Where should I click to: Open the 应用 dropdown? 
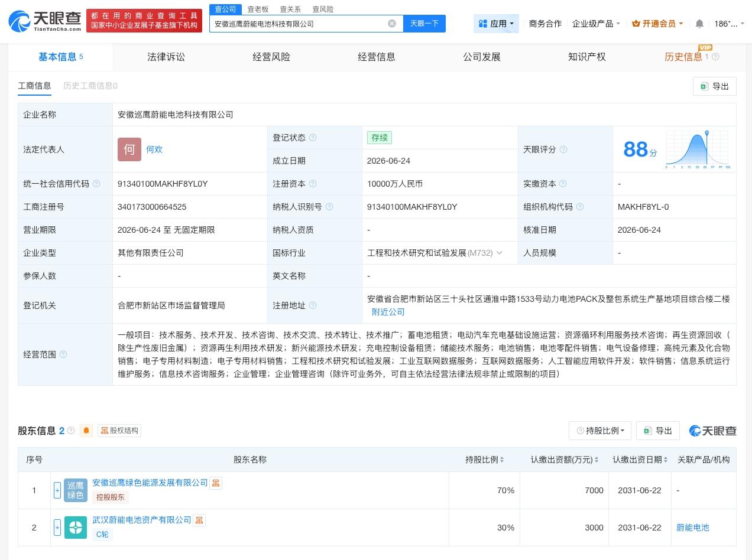point(496,24)
